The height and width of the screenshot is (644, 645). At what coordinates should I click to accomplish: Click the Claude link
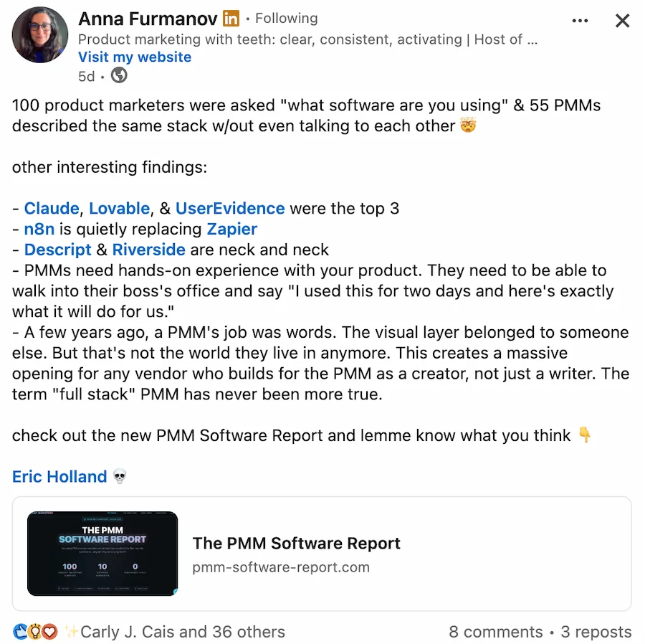tap(51, 208)
